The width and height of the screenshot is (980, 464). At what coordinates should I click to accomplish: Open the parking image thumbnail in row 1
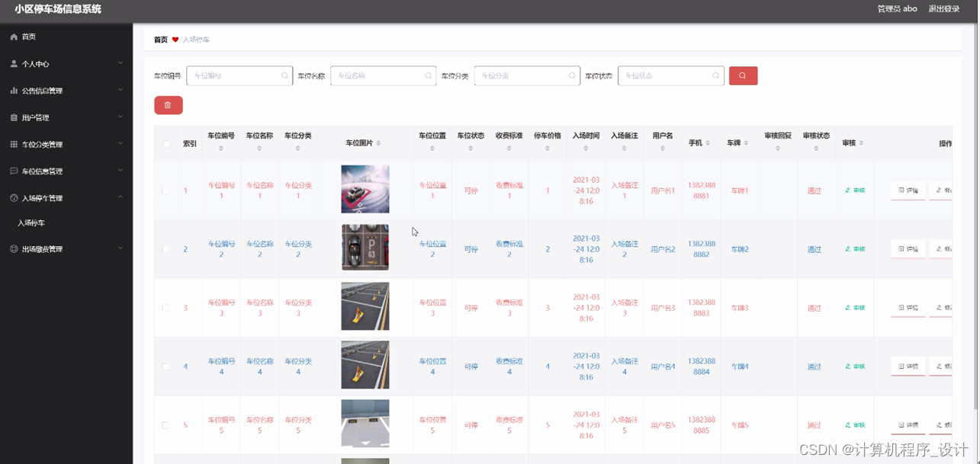[365, 189]
